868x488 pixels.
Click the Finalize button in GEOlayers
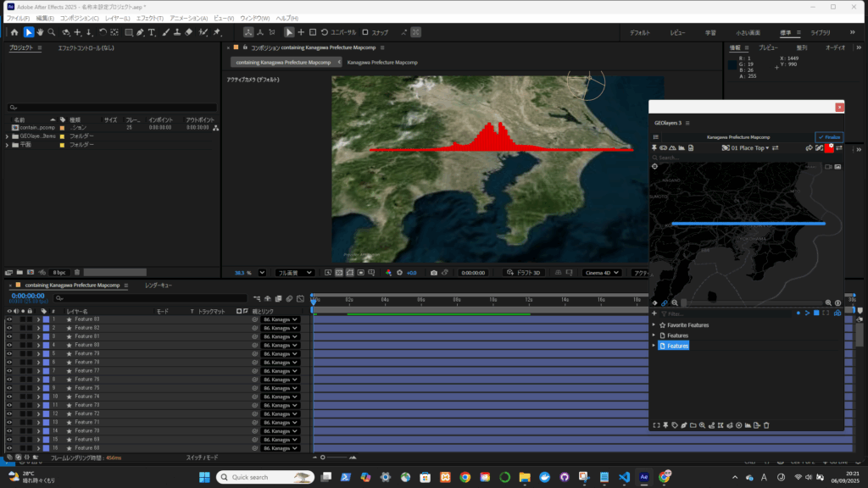click(829, 136)
